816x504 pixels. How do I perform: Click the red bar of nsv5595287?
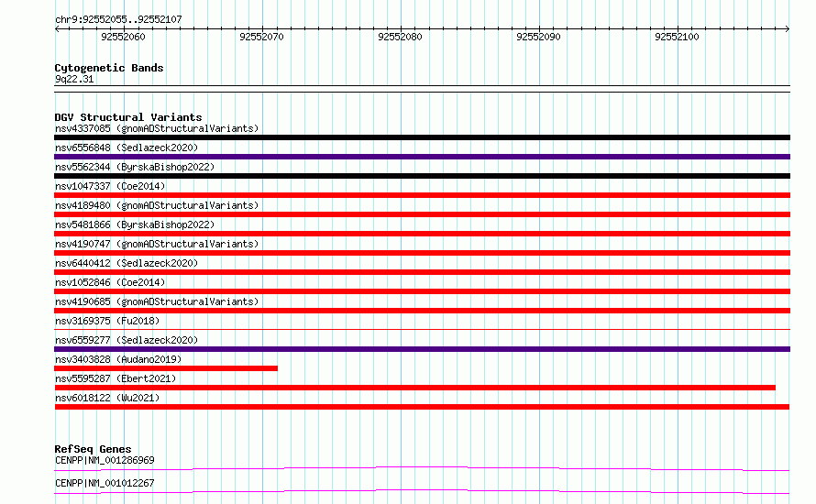(414, 388)
